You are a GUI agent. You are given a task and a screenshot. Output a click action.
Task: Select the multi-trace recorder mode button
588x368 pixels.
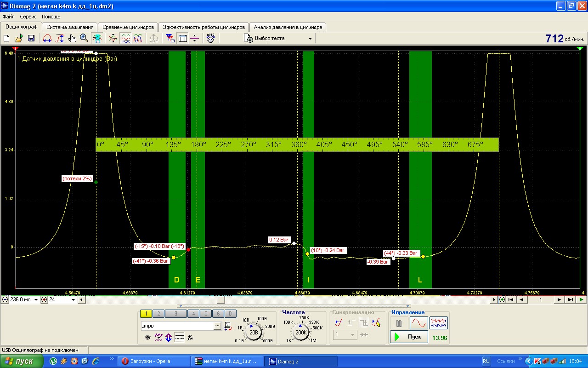click(x=439, y=323)
